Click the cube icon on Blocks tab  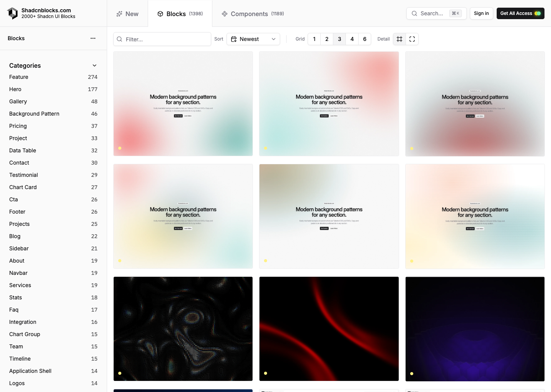[x=160, y=14]
